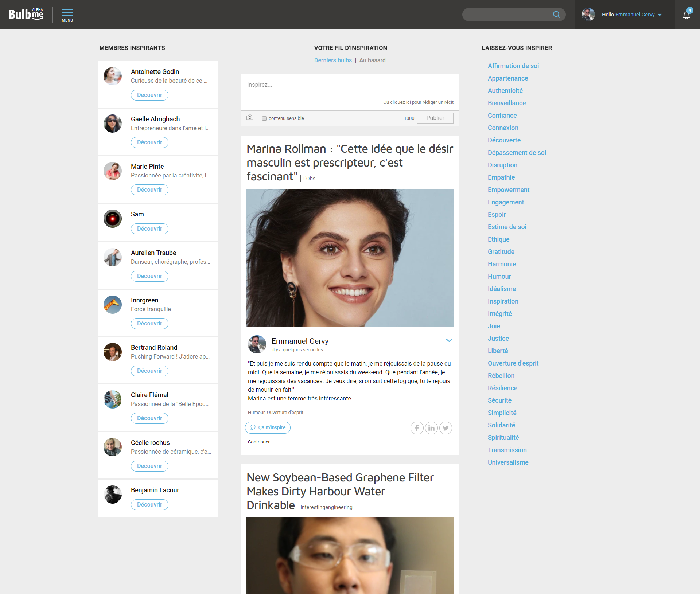Open Gaelle Abrighach's name link
The width and height of the screenshot is (700, 594).
(155, 119)
